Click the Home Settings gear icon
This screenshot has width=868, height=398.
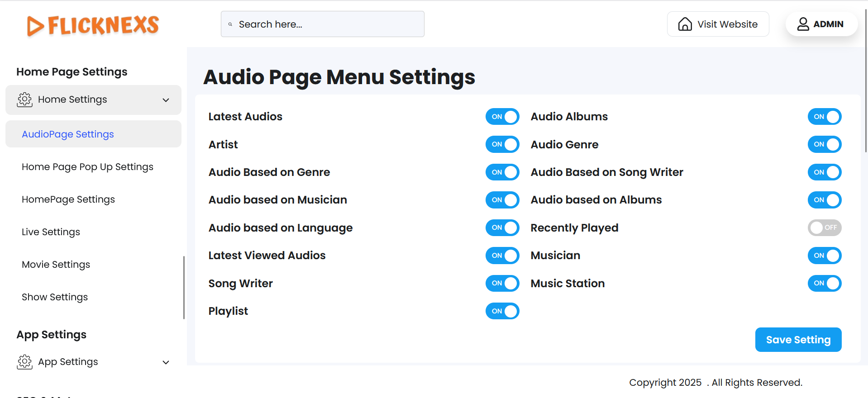(x=25, y=99)
